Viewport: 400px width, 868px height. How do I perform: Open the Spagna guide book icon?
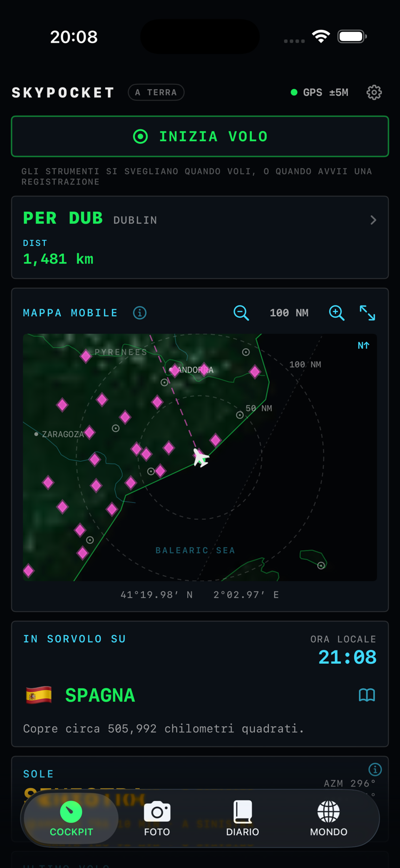pyautogui.click(x=367, y=695)
